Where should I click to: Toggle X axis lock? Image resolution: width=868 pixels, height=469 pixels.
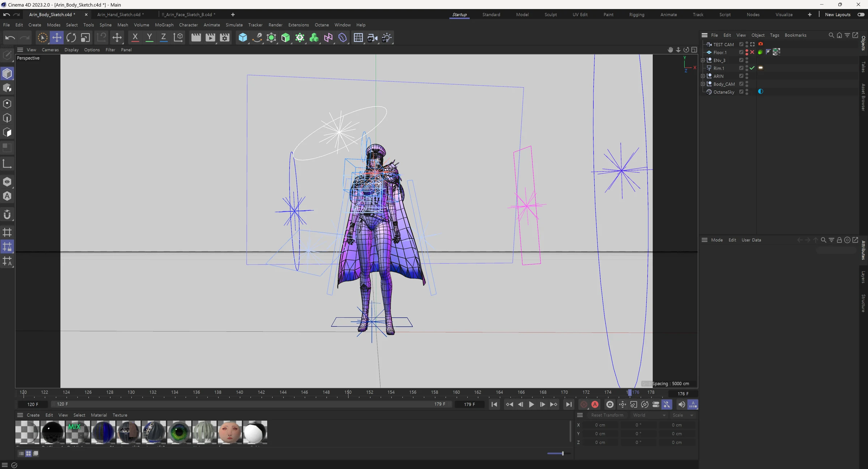[135, 38]
